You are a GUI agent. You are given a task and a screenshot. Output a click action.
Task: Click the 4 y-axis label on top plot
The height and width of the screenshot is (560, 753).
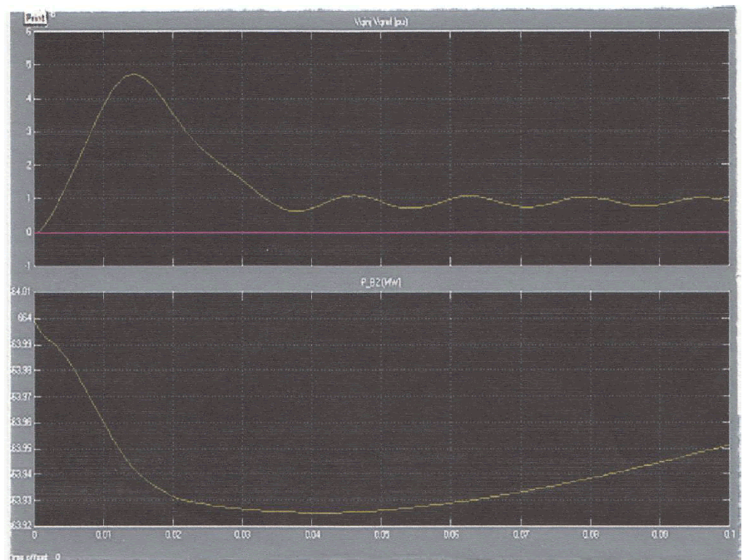point(28,98)
